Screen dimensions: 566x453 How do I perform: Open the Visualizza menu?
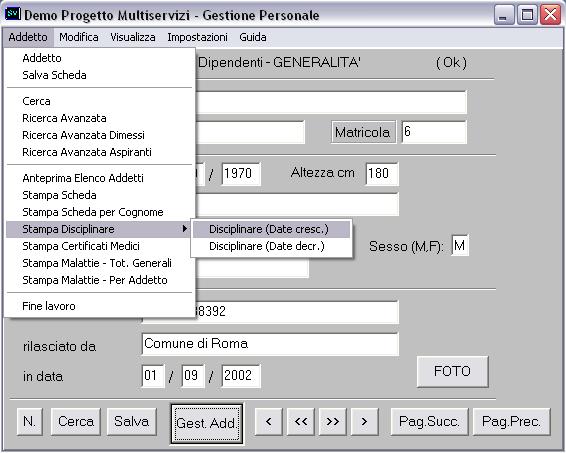pyautogui.click(x=133, y=37)
